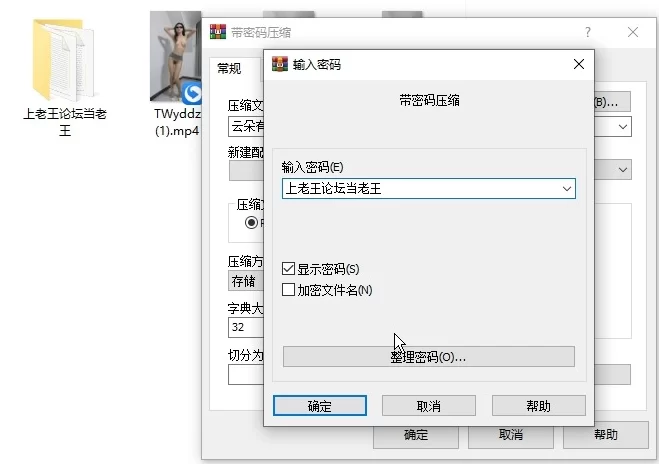Expand the profile dropdown below archive name
Image resolution: width=659 pixels, height=464 pixels.
coord(623,170)
